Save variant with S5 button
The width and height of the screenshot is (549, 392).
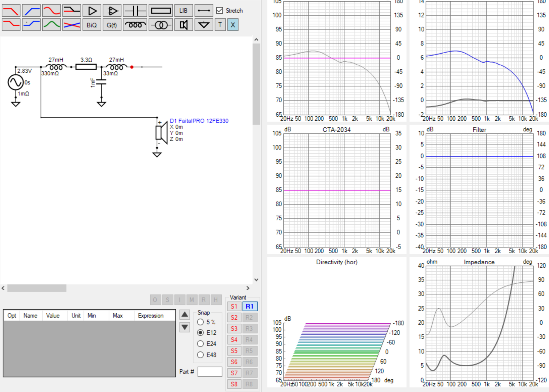pyautogui.click(x=234, y=351)
